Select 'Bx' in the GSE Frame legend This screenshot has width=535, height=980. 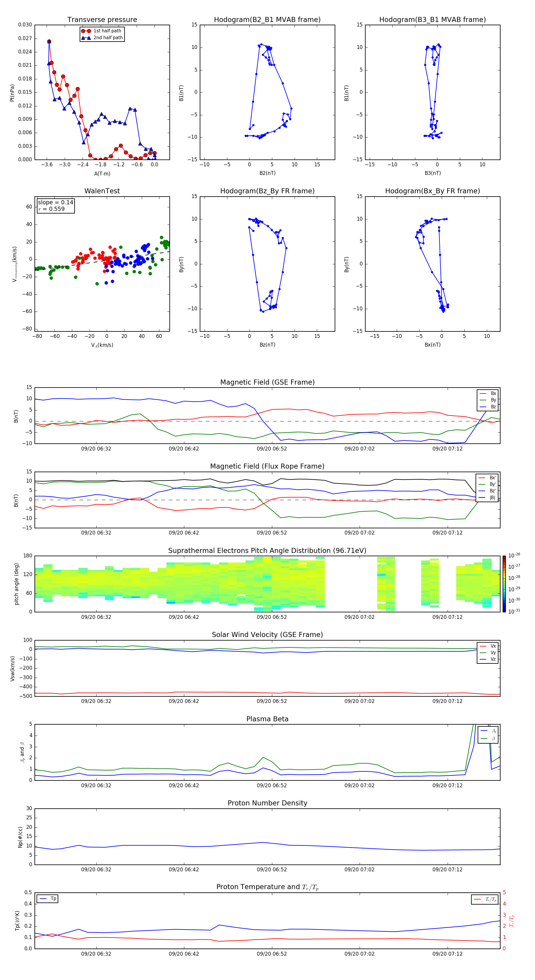488,393
